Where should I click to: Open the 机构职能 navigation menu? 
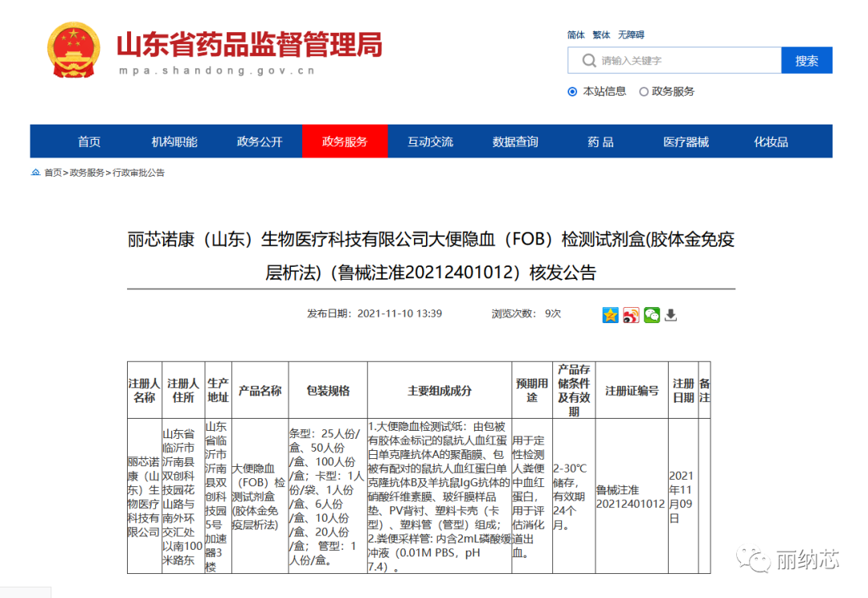click(174, 141)
